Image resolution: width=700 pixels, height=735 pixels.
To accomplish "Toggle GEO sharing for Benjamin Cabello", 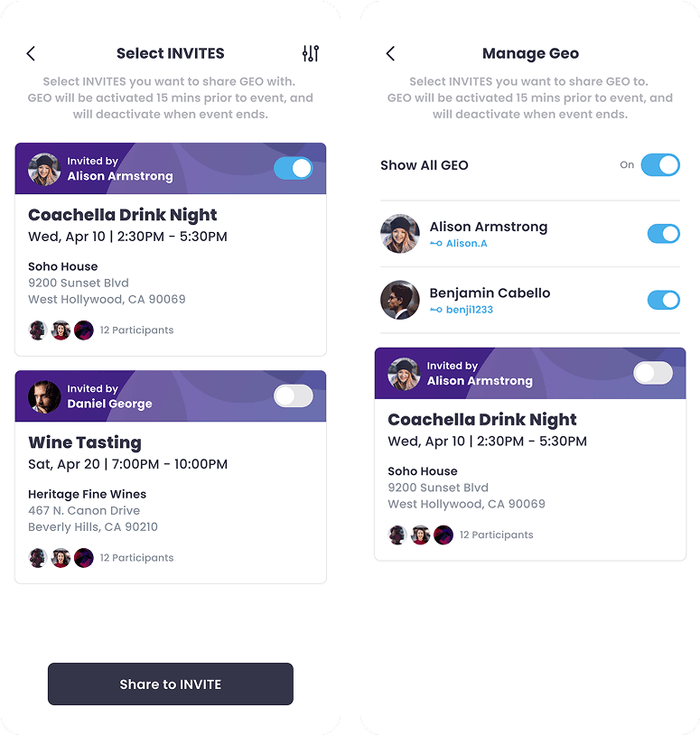I will (x=664, y=300).
